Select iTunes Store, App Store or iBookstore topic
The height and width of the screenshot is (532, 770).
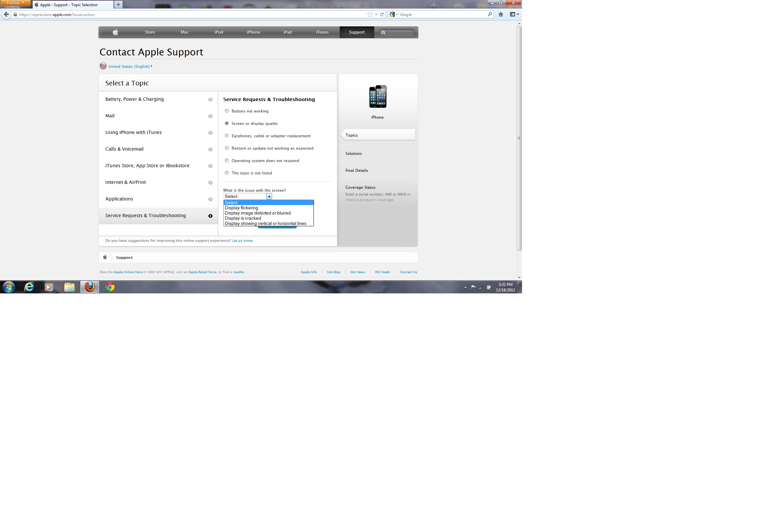point(159,166)
